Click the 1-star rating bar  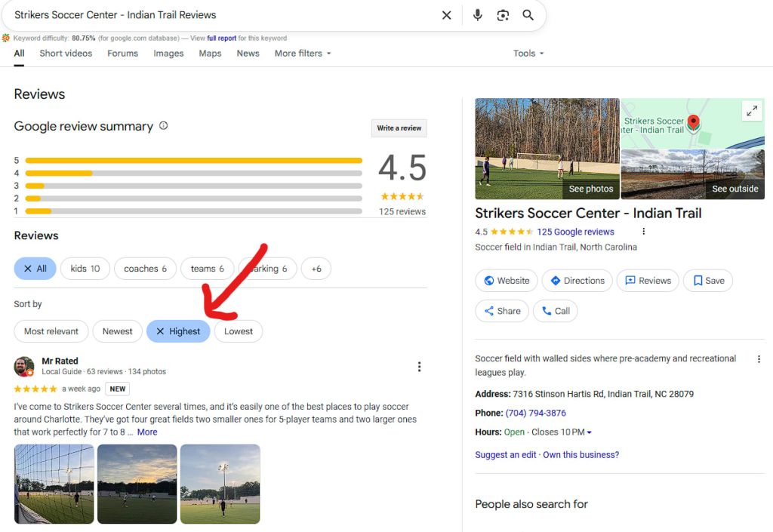[194, 211]
